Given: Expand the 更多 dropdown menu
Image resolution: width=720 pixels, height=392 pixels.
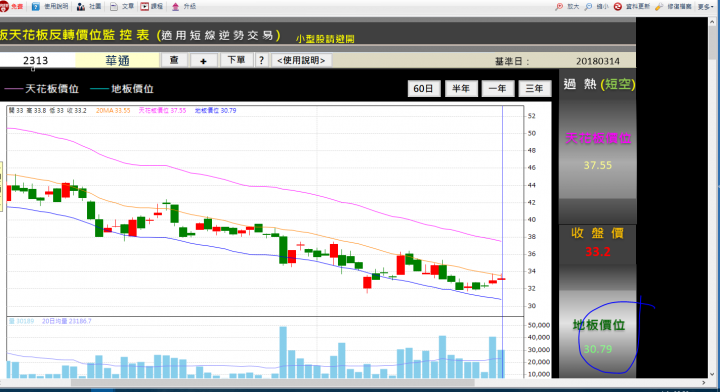Looking at the screenshot, I should (x=706, y=6).
